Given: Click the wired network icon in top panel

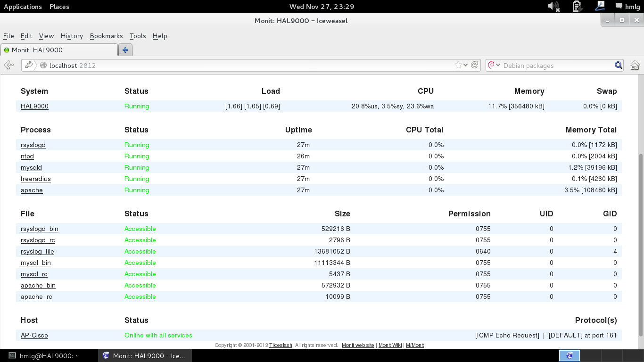Looking at the screenshot, I should pos(600,6).
